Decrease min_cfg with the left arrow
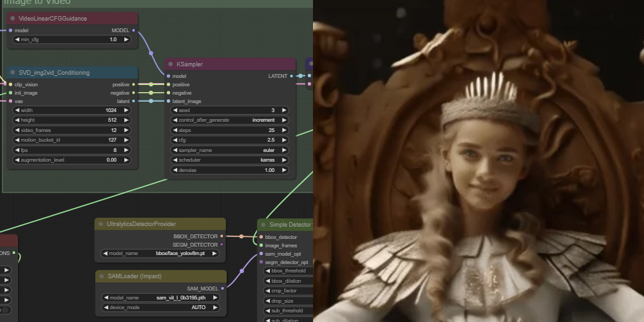Screen dimensions: 644x322 (x=17, y=39)
